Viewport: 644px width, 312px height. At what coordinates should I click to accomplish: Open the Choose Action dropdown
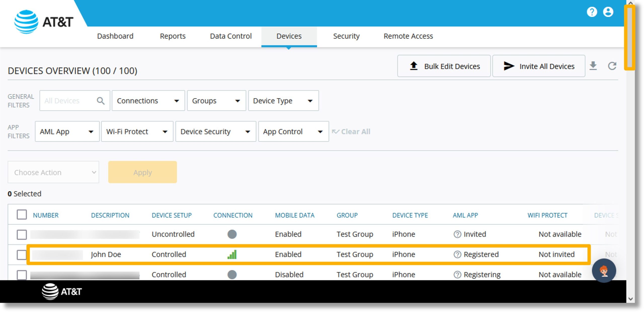click(53, 172)
